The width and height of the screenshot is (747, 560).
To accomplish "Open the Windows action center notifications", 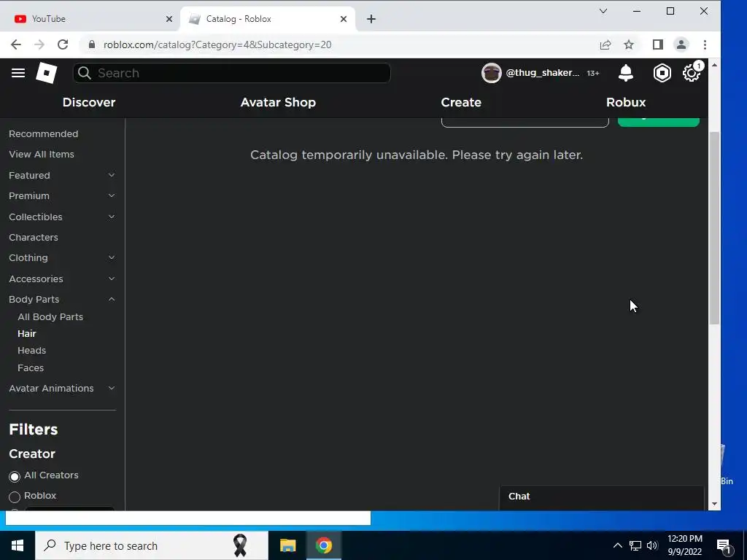I will tap(724, 546).
